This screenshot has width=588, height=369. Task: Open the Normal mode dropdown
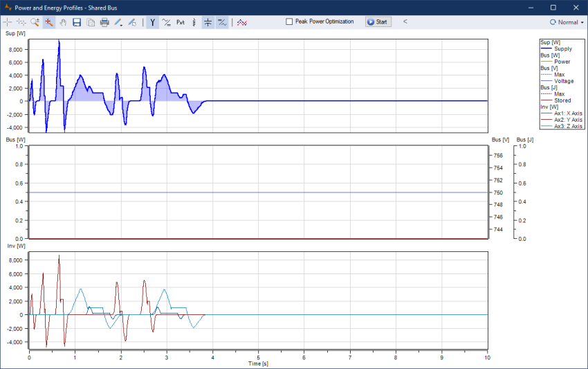[x=566, y=22]
